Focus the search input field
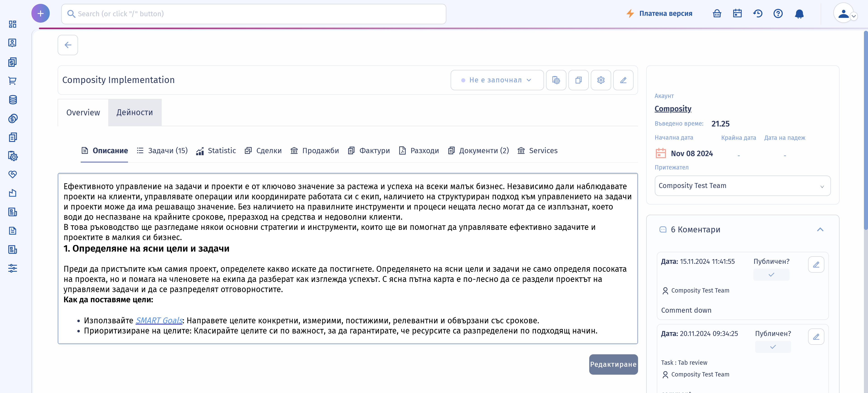868x393 pixels. pos(254,14)
